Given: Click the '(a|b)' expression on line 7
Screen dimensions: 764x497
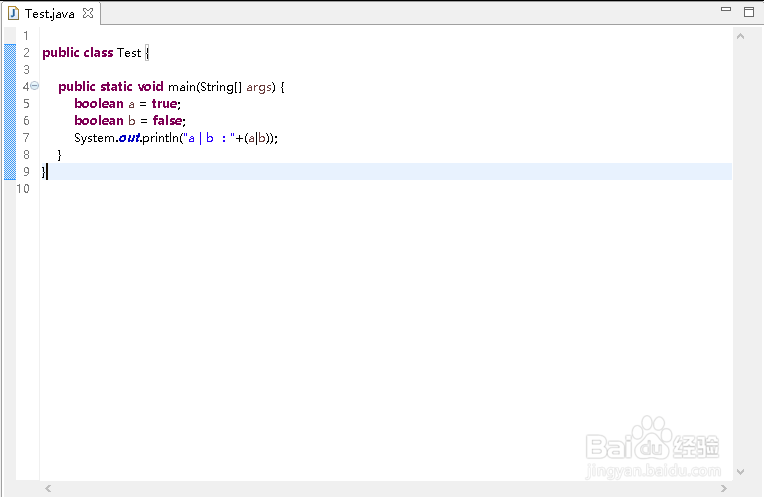Looking at the screenshot, I should [x=257, y=138].
